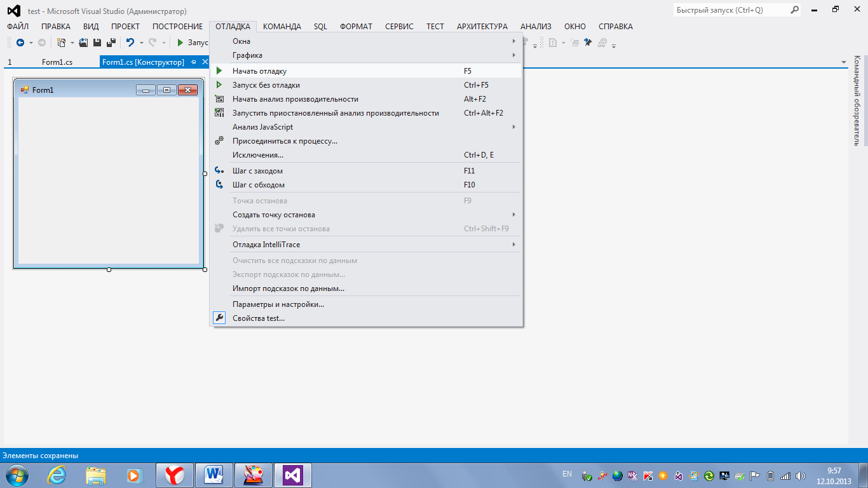Save current file with single floppy icon

click(97, 43)
